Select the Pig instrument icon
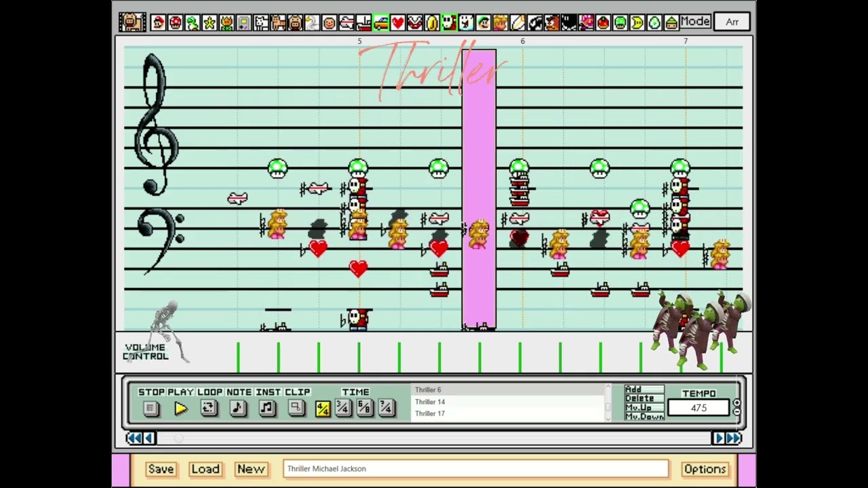Viewport: 868px width, 488px height. point(295,22)
